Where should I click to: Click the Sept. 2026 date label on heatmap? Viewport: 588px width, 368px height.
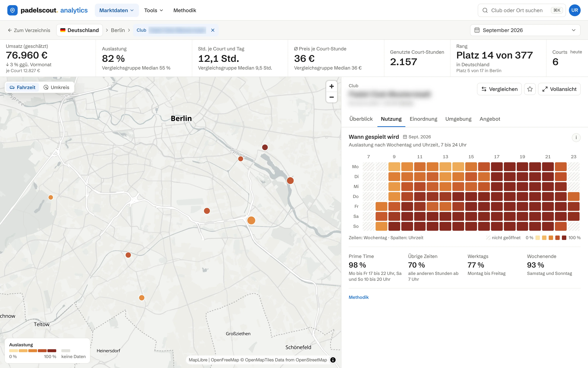pos(417,137)
